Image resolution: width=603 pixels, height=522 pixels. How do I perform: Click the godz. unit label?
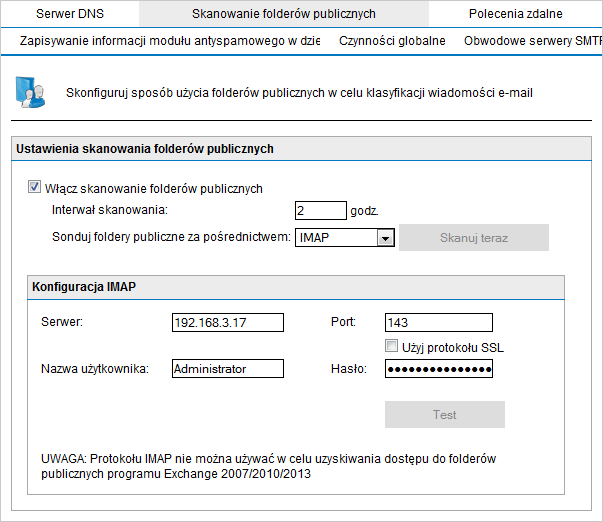pyautogui.click(x=364, y=211)
